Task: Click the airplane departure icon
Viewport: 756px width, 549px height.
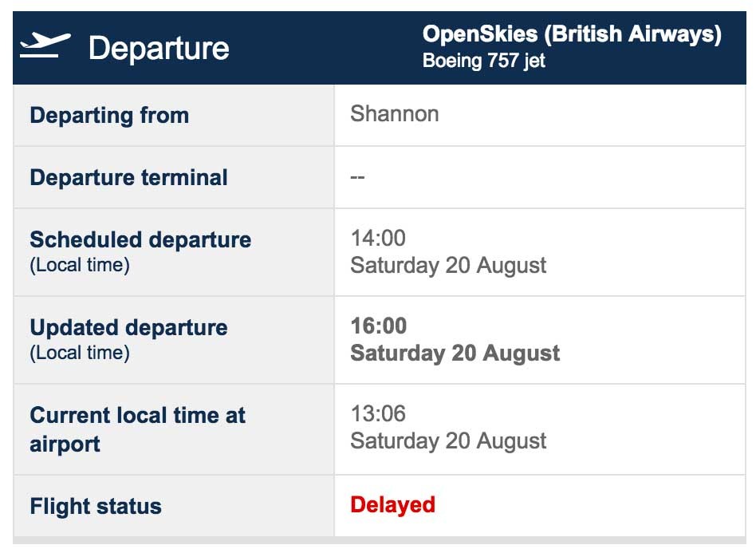Action: point(45,45)
